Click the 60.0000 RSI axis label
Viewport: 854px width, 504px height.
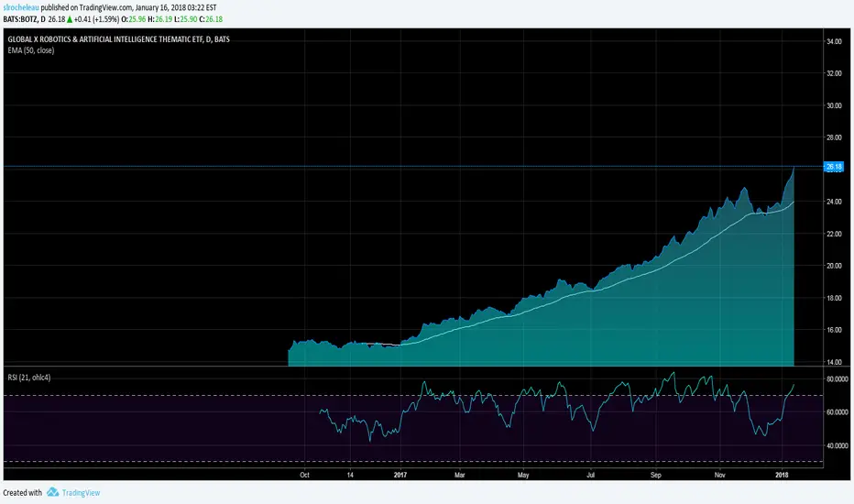(x=838, y=412)
